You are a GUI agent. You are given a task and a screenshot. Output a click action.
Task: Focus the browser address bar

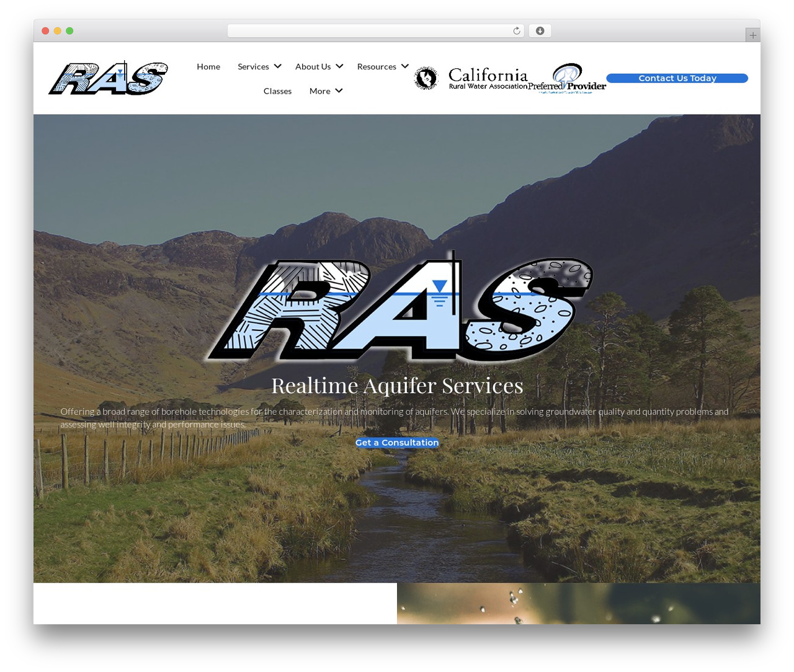click(375, 31)
